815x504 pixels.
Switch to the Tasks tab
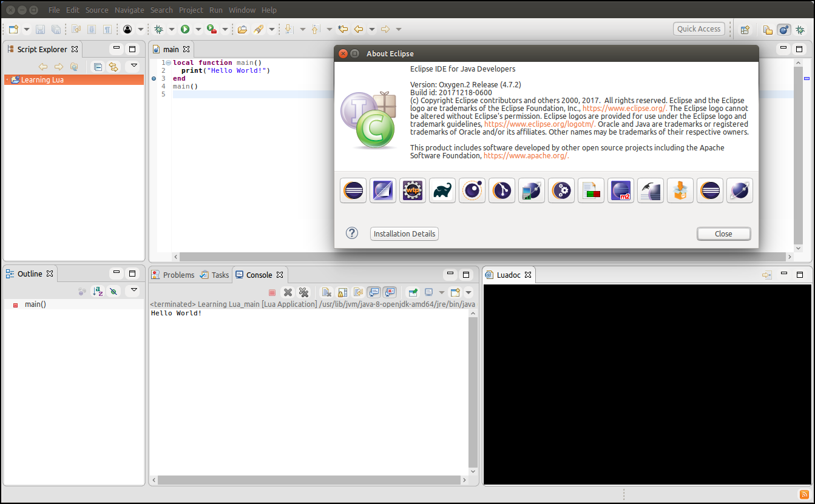(215, 275)
